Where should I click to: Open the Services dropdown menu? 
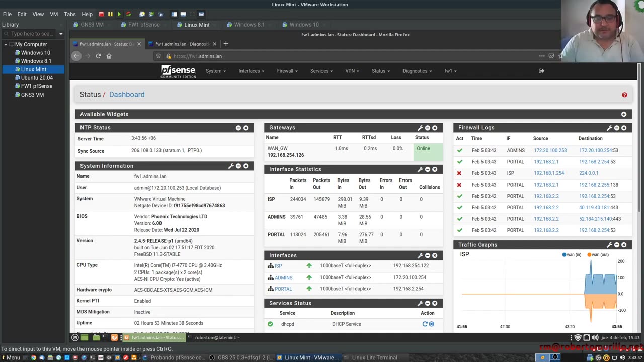[321, 71]
